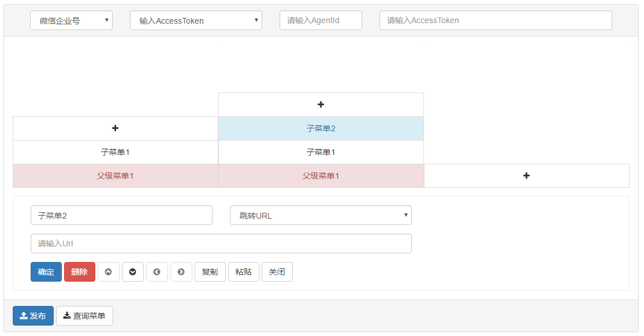
Task: Click the blue 确定 confirm button
Action: 46,272
